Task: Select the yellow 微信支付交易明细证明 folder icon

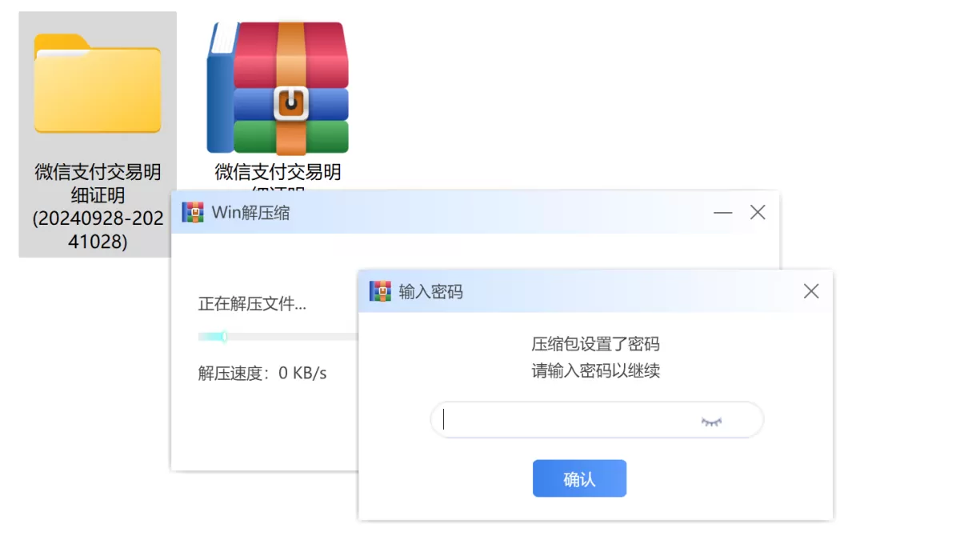Action: 98,83
